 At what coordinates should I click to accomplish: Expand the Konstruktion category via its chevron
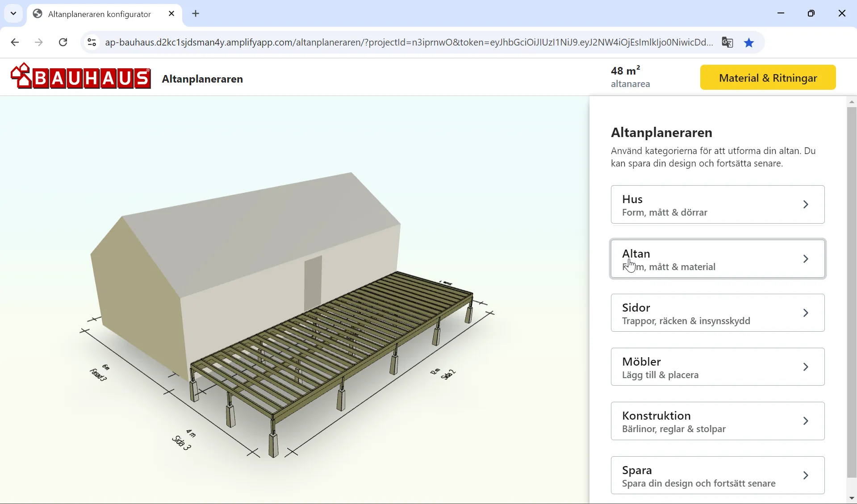pos(806,421)
